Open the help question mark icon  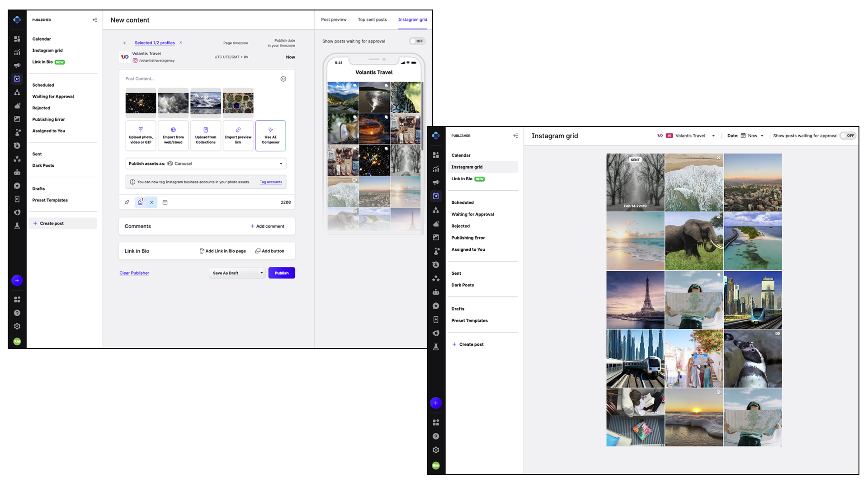click(17, 313)
